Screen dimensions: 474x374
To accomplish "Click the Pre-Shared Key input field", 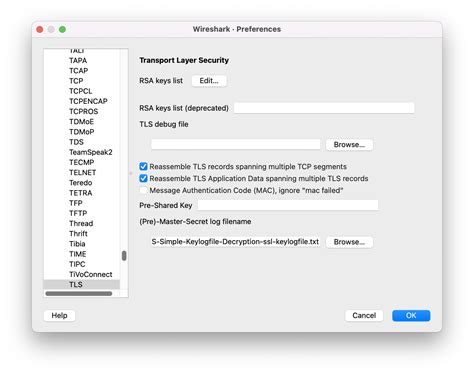I will pyautogui.click(x=288, y=205).
